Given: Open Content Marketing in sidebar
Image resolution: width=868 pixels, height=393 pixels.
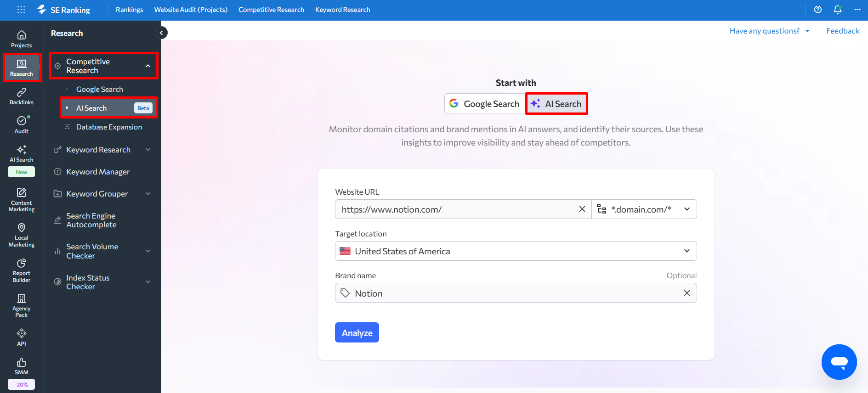Looking at the screenshot, I should tap(22, 200).
